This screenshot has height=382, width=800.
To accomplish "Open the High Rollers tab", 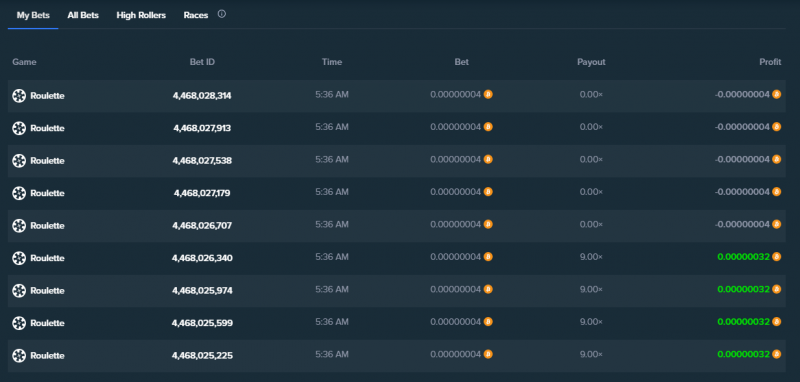I will pyautogui.click(x=141, y=15).
